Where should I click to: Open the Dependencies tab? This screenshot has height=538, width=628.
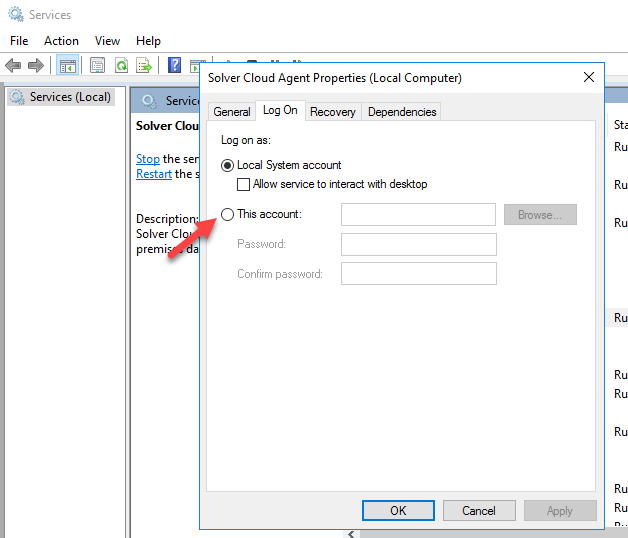(x=402, y=112)
